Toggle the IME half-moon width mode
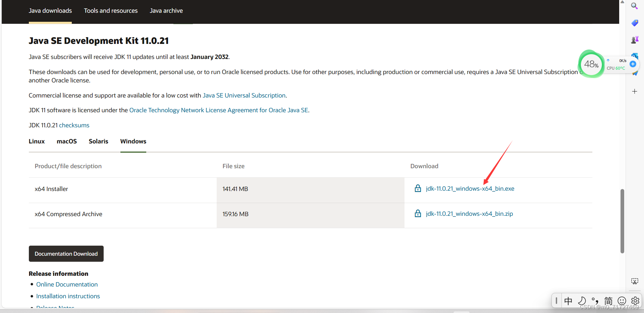 click(582, 301)
